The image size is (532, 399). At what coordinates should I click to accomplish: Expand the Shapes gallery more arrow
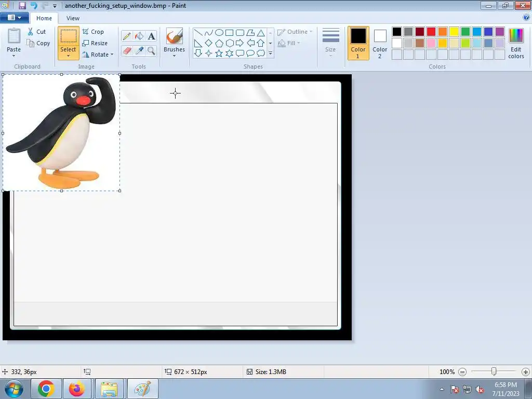pyautogui.click(x=270, y=54)
